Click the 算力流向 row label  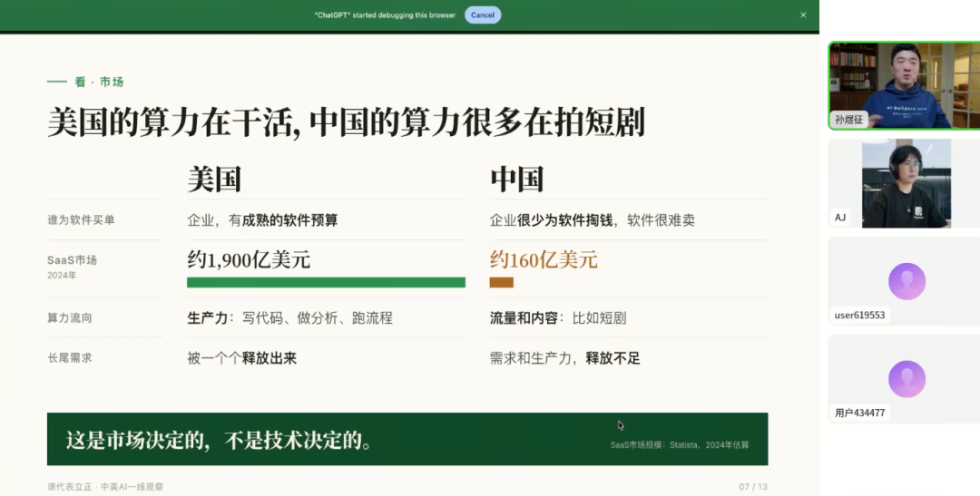[x=69, y=318]
